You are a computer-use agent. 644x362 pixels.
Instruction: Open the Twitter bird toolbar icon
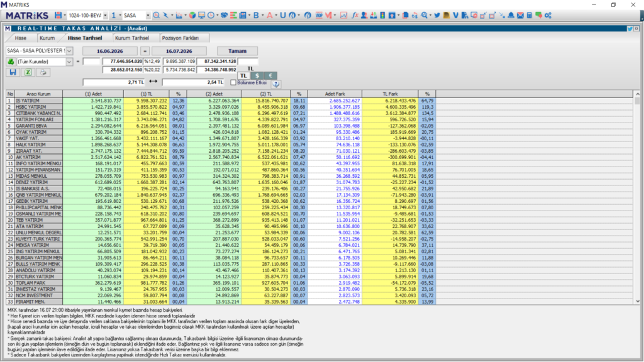click(x=438, y=15)
